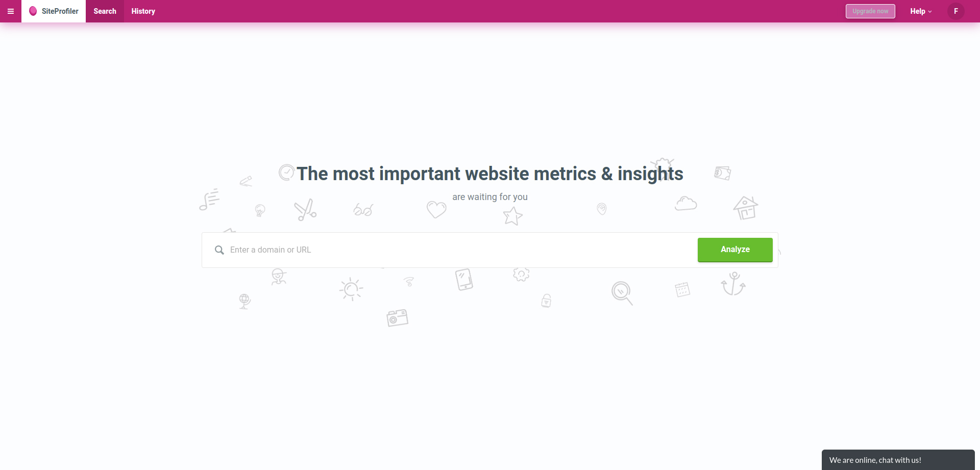
Task: Click the anchor doodle icon
Action: 733,284
